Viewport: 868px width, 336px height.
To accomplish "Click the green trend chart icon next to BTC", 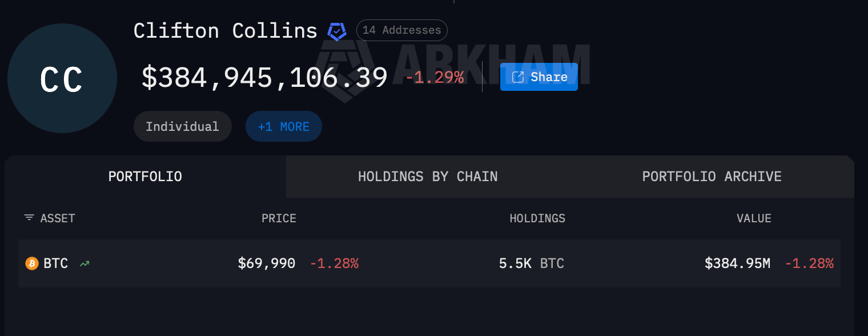I will tap(85, 263).
